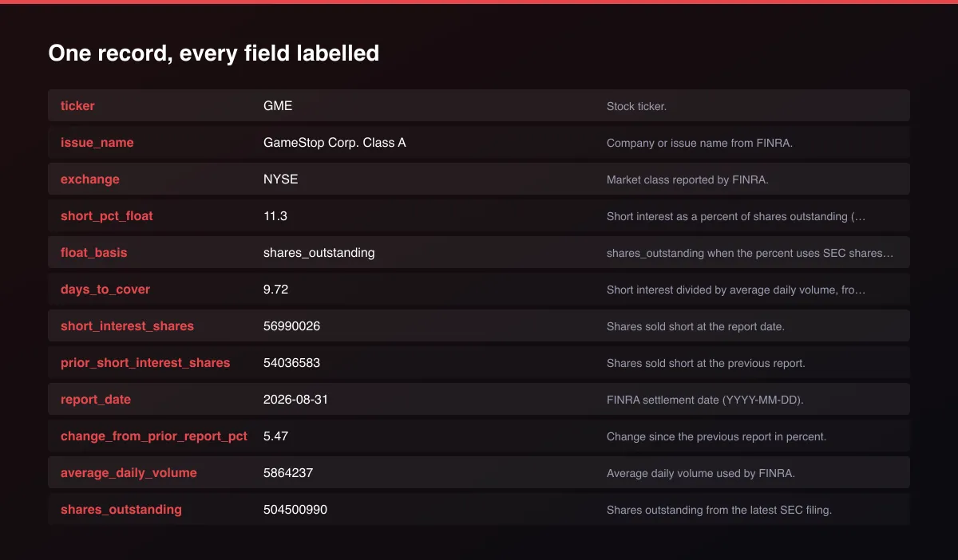Click the date value "2026-08-31"
Screen dimensions: 958x560
point(296,400)
